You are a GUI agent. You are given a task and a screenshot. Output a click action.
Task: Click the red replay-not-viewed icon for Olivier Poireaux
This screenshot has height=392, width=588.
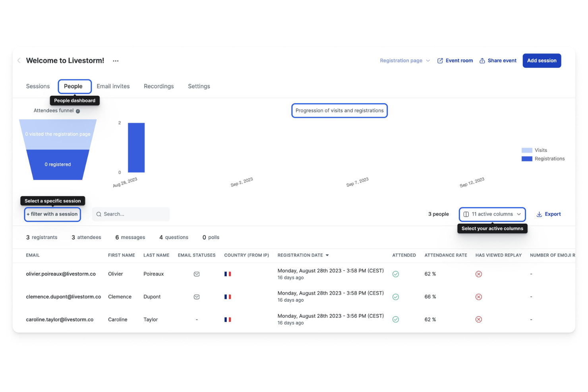478,274
